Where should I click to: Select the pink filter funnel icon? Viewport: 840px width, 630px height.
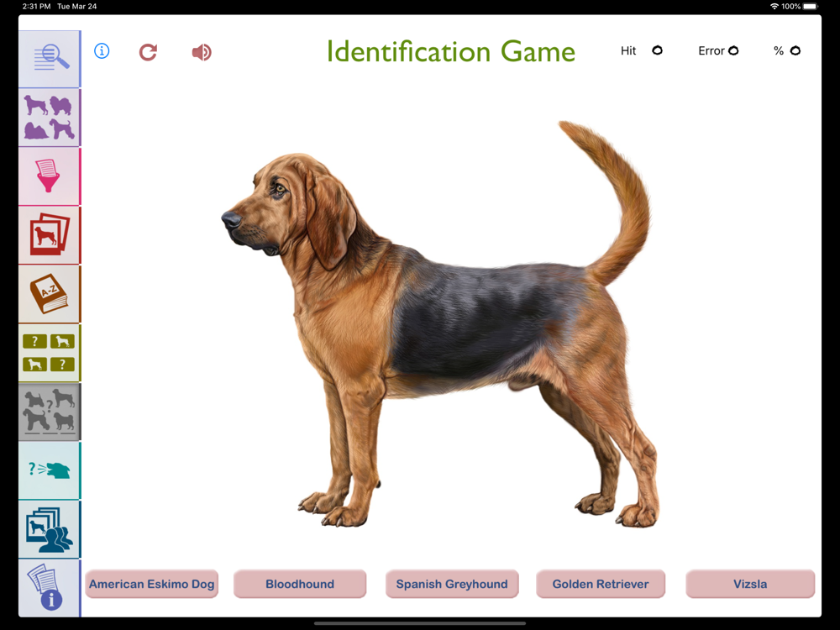[50, 176]
